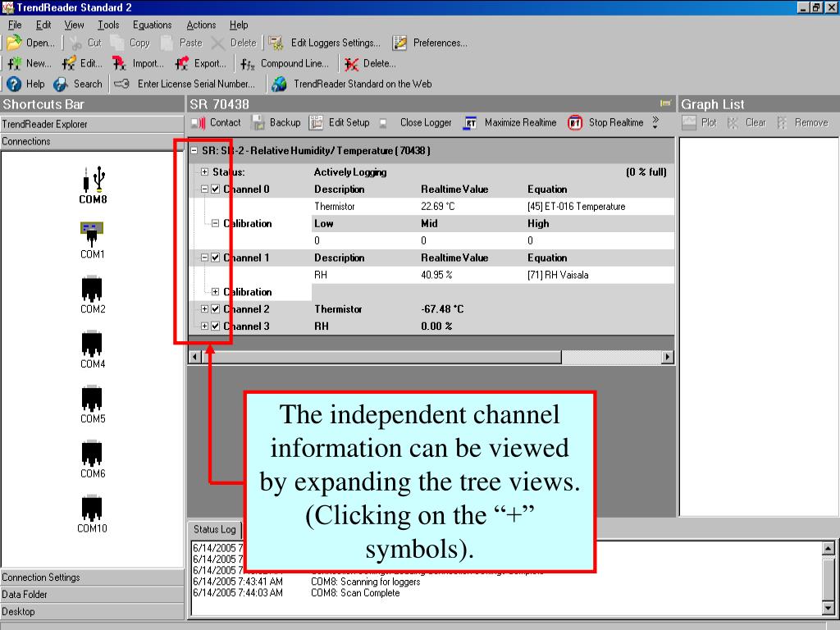Click the Backup icon
The height and width of the screenshot is (630, 840).
258,123
